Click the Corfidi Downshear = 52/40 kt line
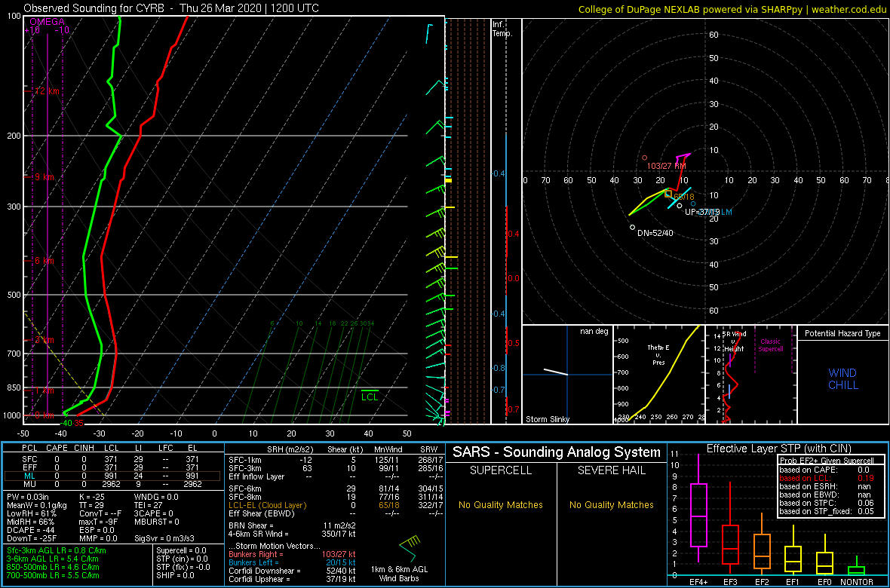Screen dimensions: 890x588 point(292,571)
